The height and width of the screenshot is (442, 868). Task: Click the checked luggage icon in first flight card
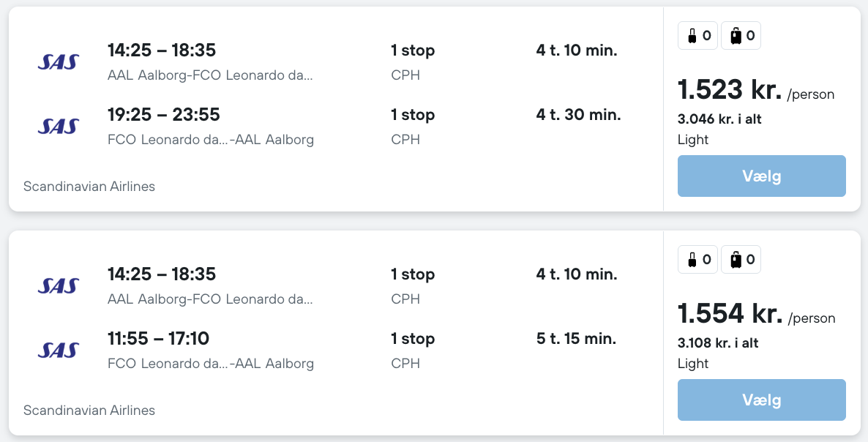[x=735, y=35]
